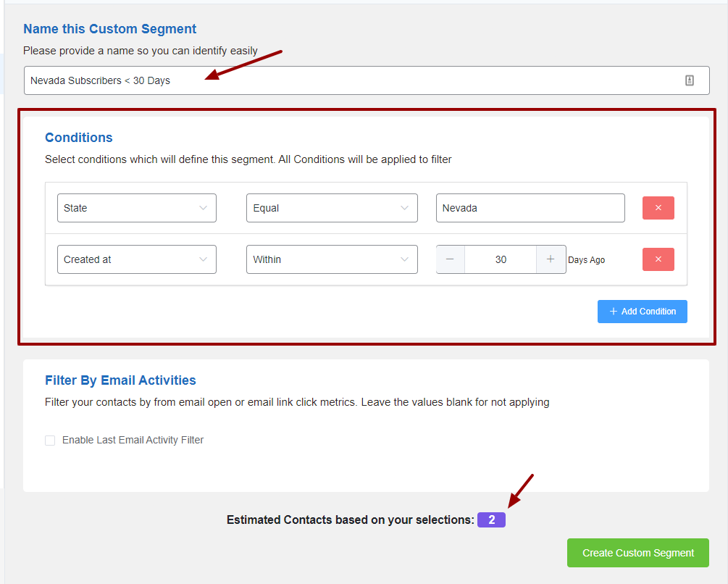Expand the Equal operator dropdown
Image resolution: width=728 pixels, height=584 pixels.
331,208
